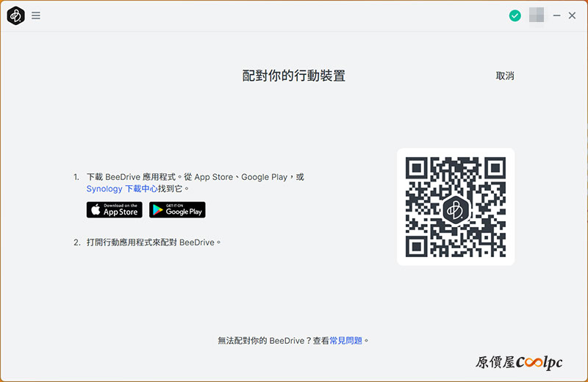Image resolution: width=588 pixels, height=382 pixels.
Task: Close the BeeDrive window
Action: (x=572, y=15)
